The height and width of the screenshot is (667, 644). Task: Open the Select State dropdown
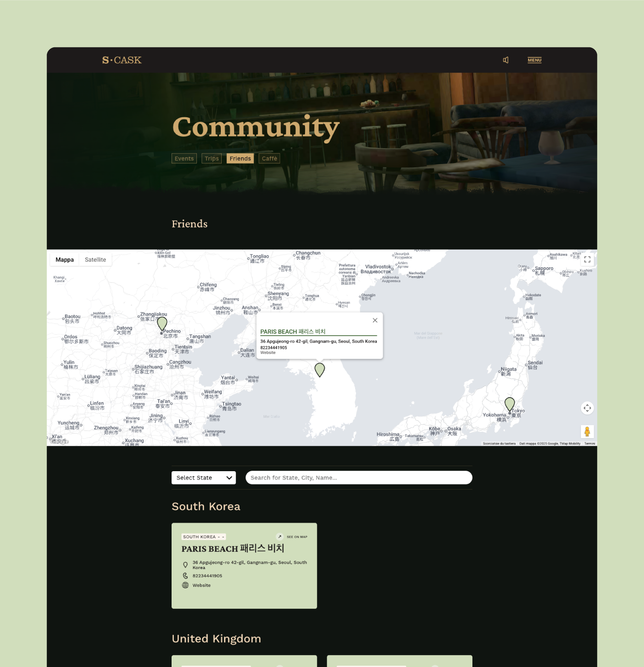tap(204, 478)
